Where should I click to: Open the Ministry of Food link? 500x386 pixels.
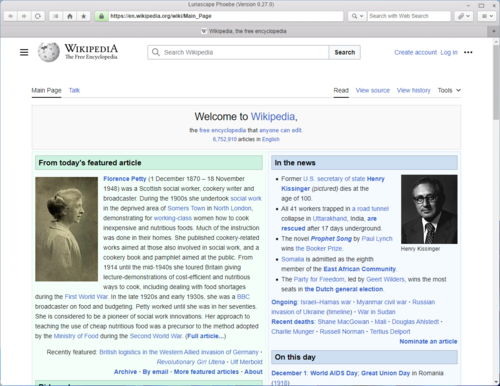(x=76, y=336)
